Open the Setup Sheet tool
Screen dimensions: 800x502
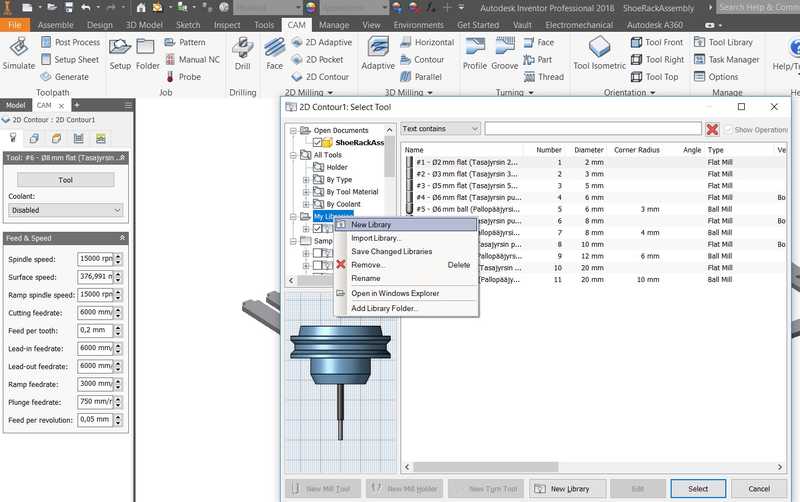click(x=70, y=60)
